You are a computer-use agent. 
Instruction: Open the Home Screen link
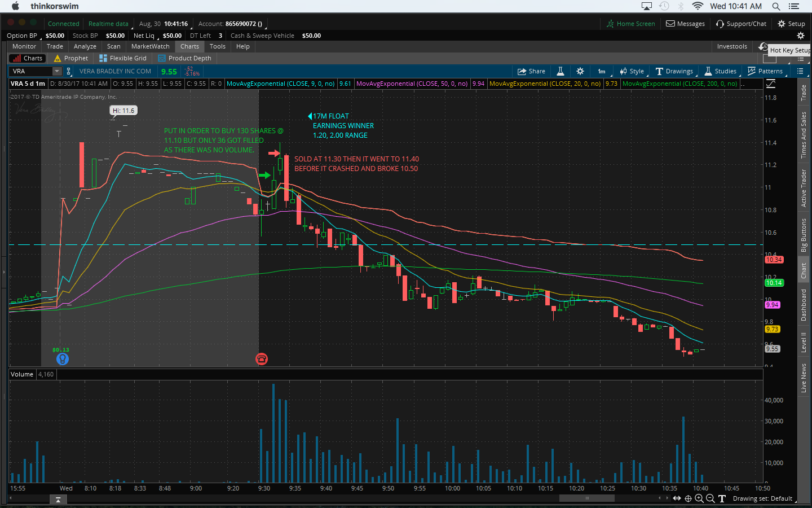[631, 24]
